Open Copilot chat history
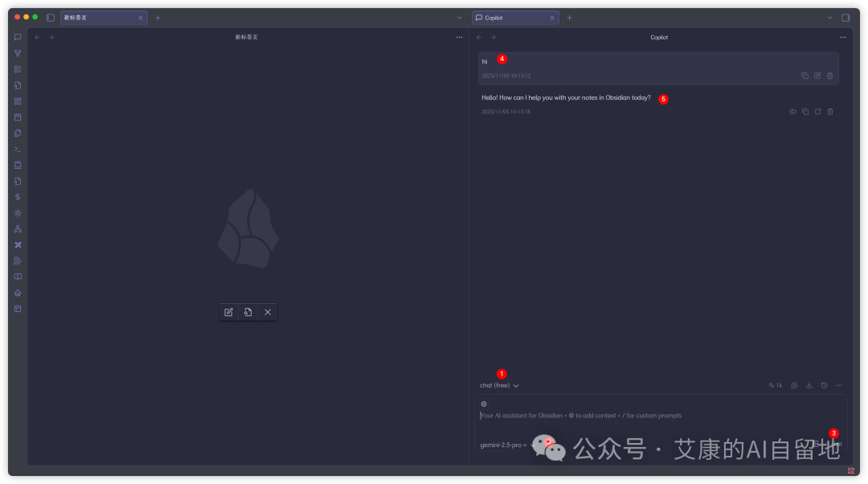The height and width of the screenshot is (484, 868). 825,385
